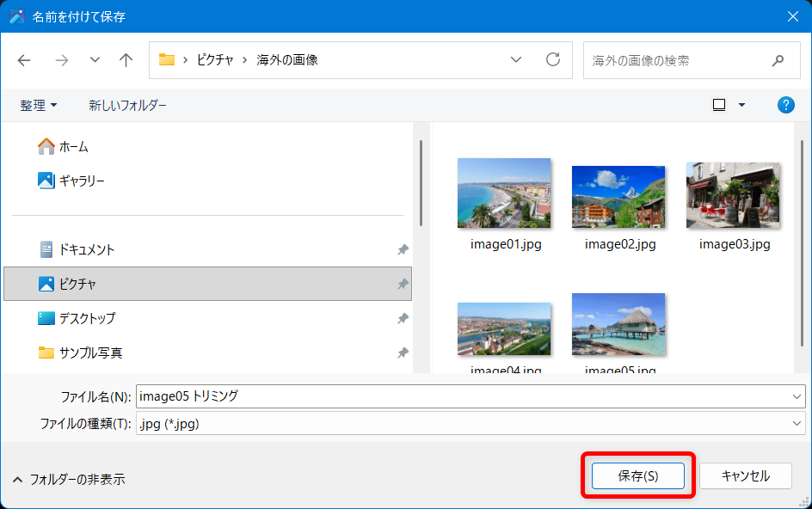Viewport: 812px width, 509px height.
Task: Click the image01.jpg file name
Action: (x=506, y=244)
